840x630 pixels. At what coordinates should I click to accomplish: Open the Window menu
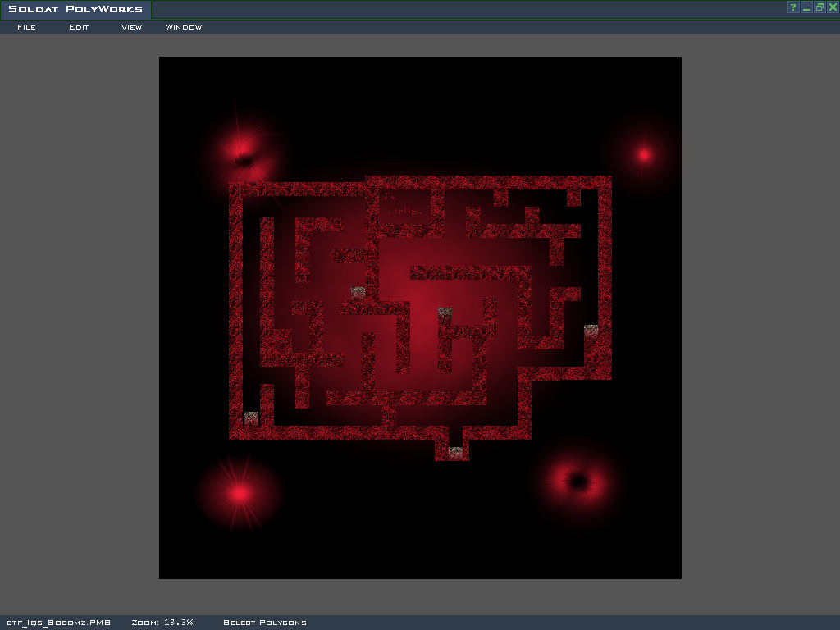tap(184, 27)
